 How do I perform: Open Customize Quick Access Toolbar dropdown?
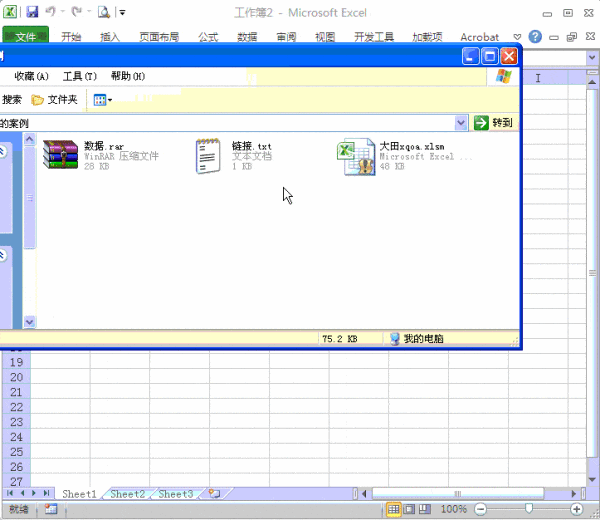click(x=122, y=13)
